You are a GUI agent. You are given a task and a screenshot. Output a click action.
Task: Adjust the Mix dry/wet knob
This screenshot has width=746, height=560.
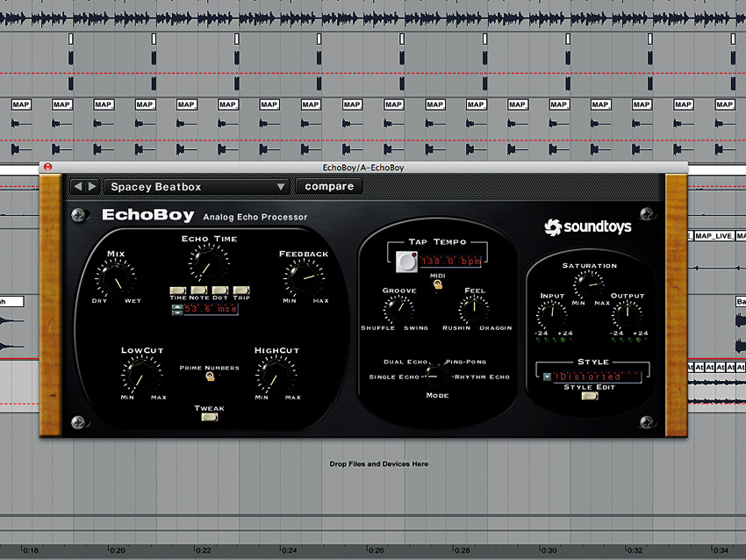115,279
